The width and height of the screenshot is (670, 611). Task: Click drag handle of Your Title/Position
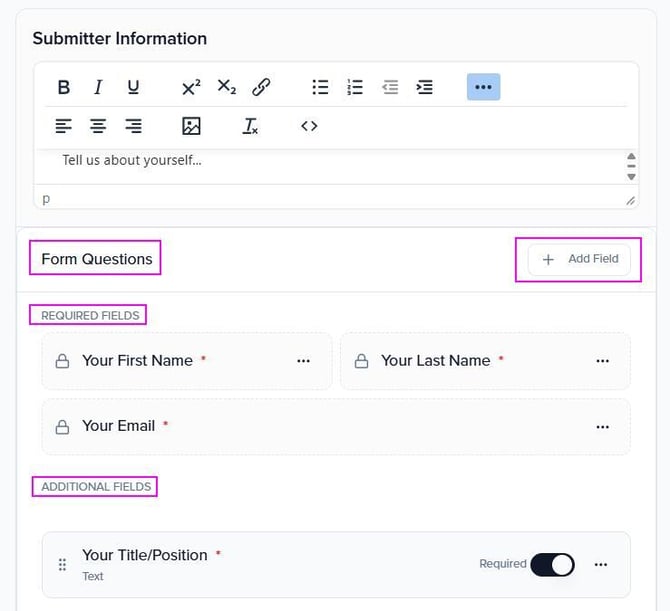pos(62,564)
